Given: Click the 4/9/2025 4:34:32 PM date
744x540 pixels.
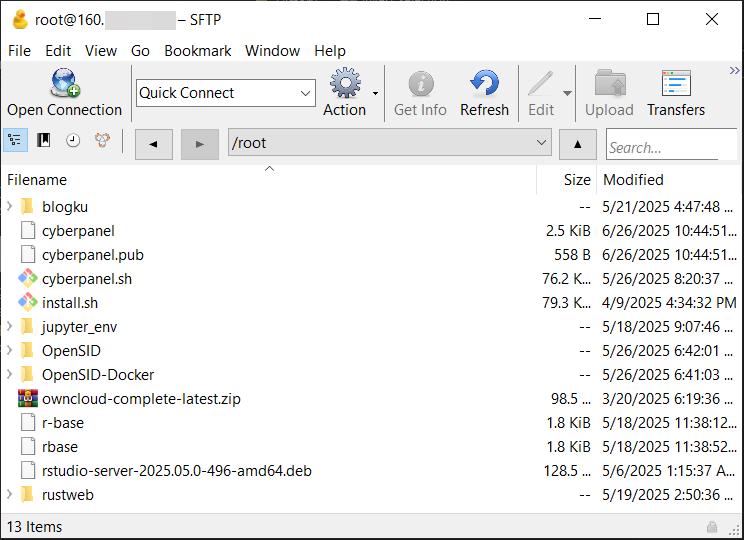Looking at the screenshot, I should tap(669, 303).
